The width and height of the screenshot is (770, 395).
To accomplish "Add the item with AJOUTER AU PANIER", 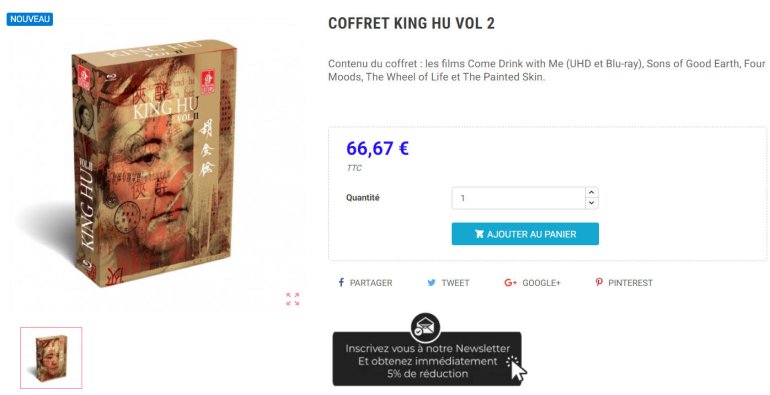I will [525, 234].
